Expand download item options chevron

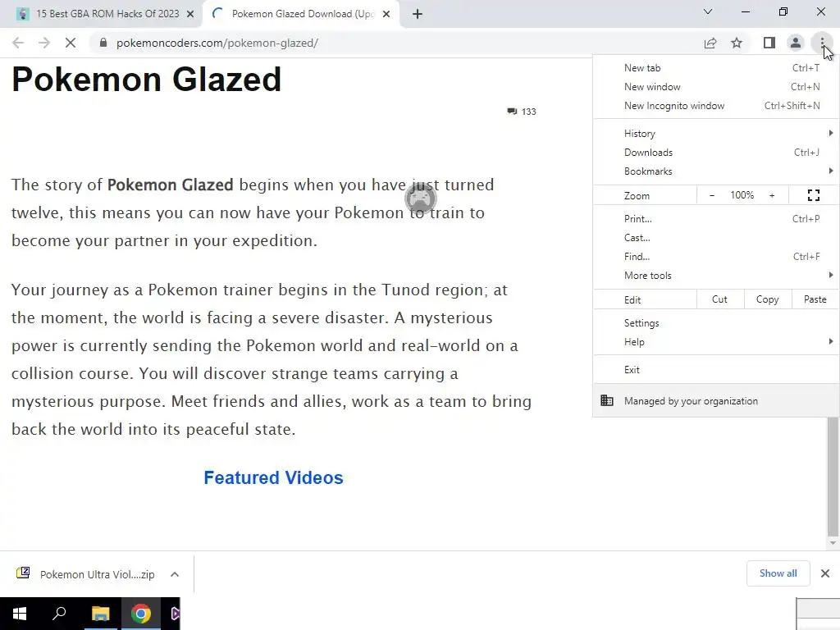(x=175, y=574)
